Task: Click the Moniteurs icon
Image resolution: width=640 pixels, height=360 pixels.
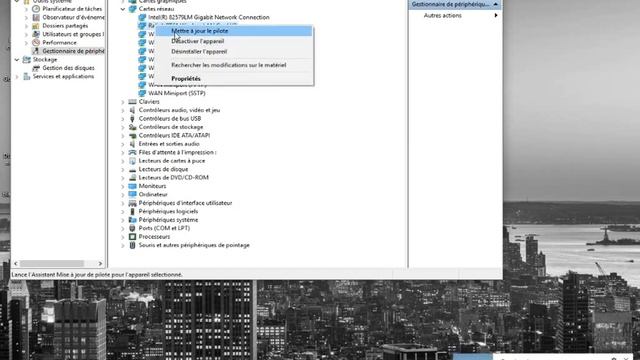Action: (x=132, y=186)
